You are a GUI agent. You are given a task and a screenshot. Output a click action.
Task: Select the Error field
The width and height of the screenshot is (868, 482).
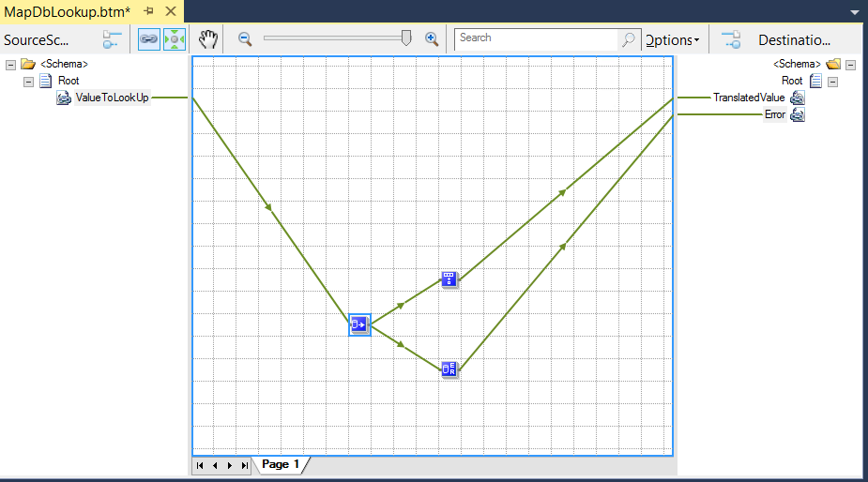(774, 114)
